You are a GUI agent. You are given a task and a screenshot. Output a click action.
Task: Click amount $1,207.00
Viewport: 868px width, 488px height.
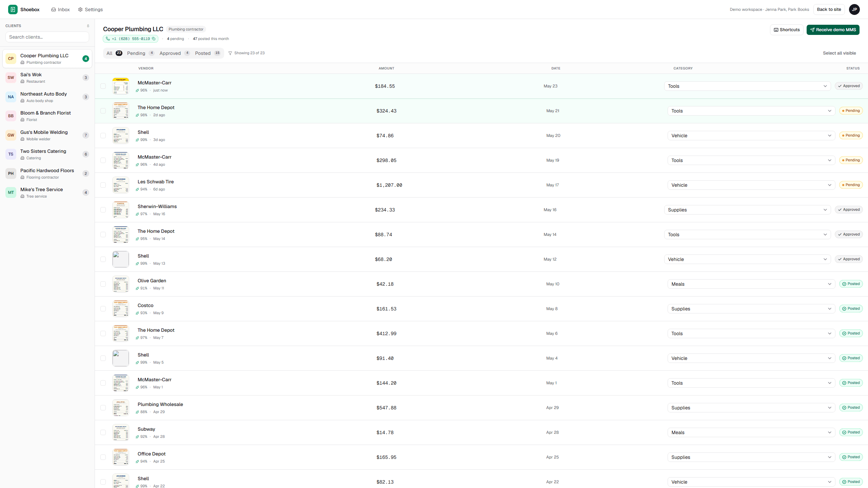point(389,185)
